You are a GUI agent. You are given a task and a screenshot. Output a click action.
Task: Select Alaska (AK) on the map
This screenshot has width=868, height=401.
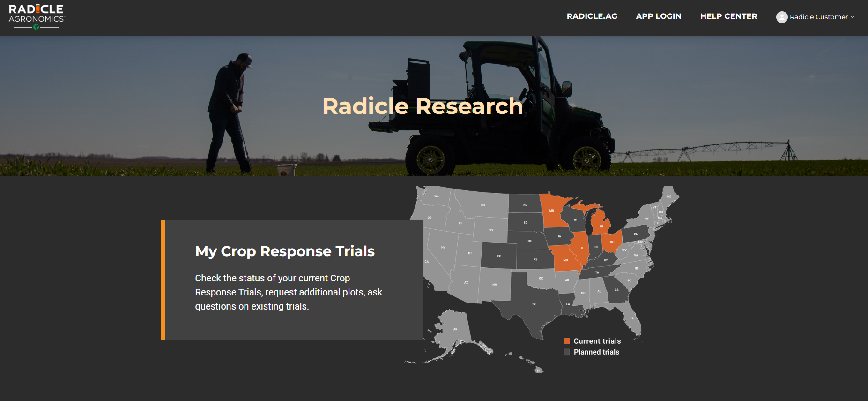[x=455, y=329]
